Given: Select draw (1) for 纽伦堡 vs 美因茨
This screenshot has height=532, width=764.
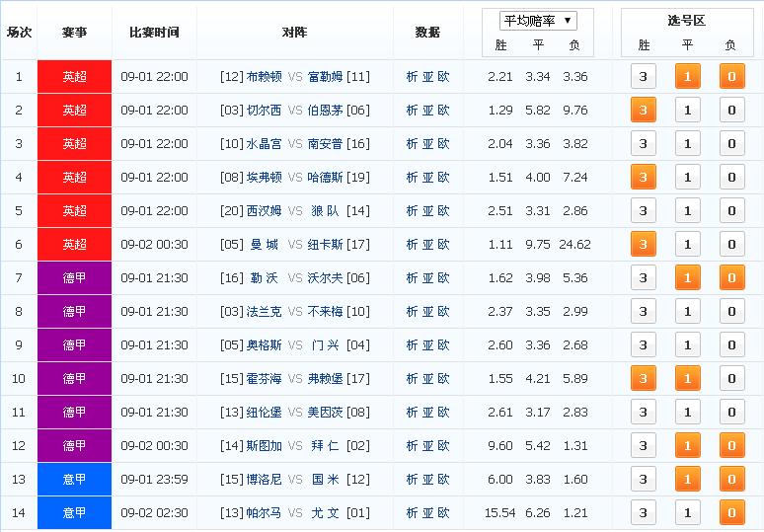Looking at the screenshot, I should click(x=688, y=413).
